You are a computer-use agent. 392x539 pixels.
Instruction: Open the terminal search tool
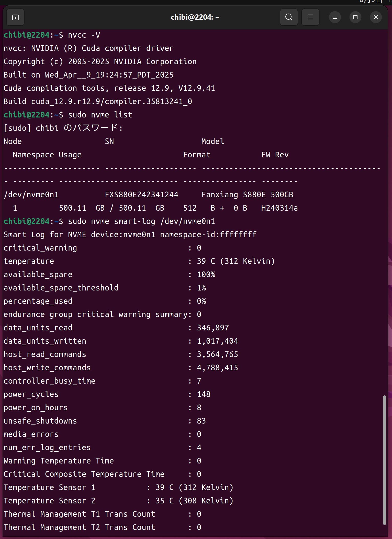coord(289,17)
